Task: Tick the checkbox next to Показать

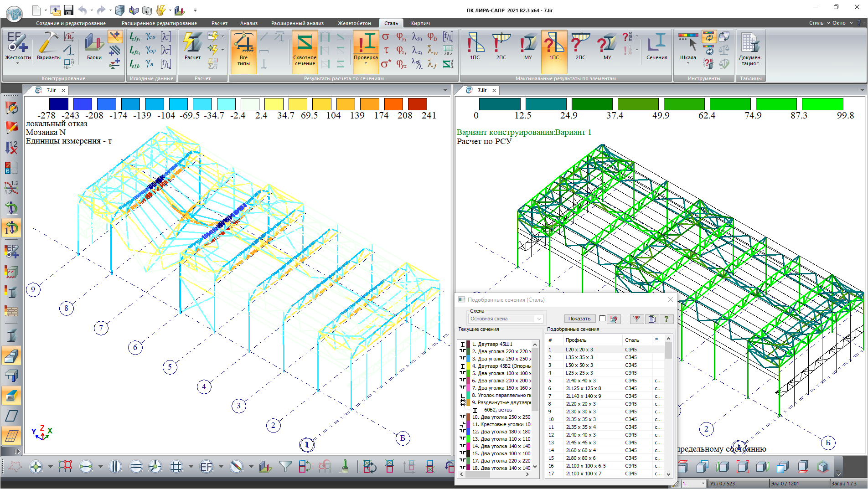Action: (602, 319)
